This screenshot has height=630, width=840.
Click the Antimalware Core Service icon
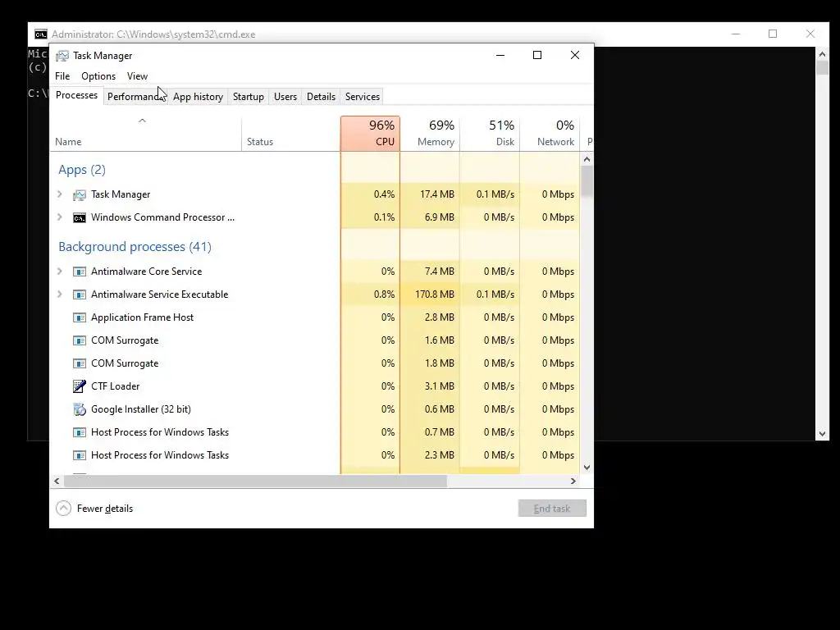pyautogui.click(x=80, y=272)
